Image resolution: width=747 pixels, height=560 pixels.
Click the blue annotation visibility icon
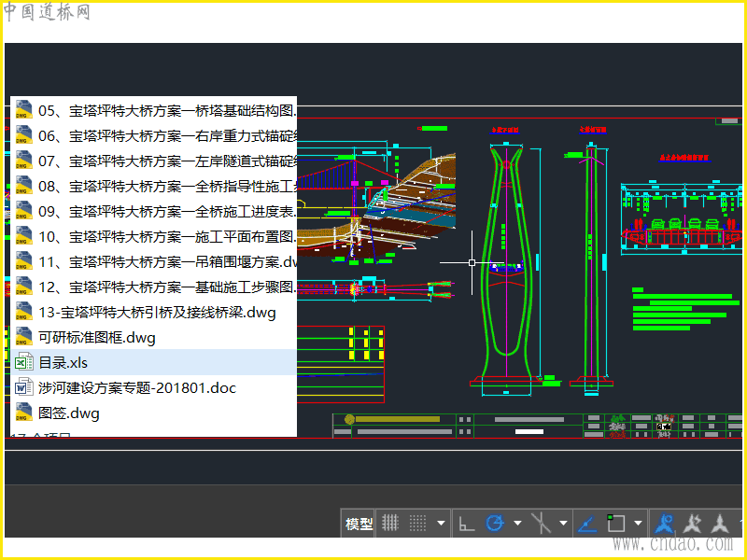(665, 524)
